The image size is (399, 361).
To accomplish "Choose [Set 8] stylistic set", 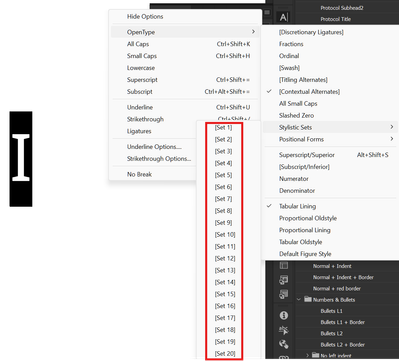I will click(223, 211).
